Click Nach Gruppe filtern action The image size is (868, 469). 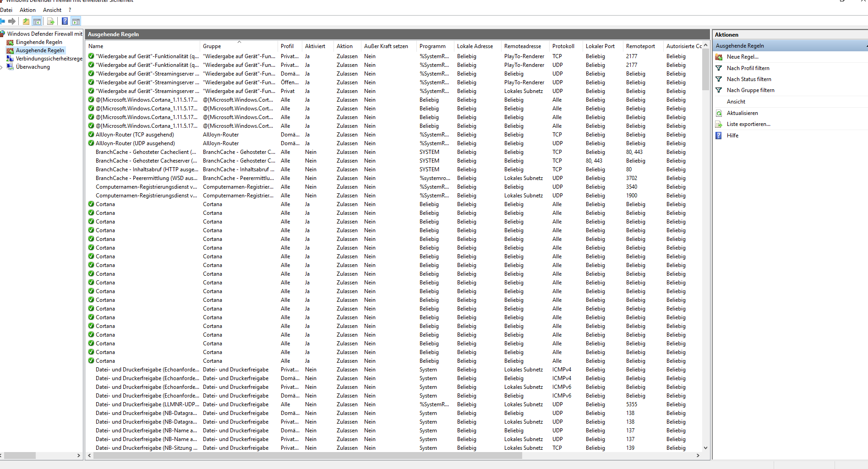tap(750, 90)
